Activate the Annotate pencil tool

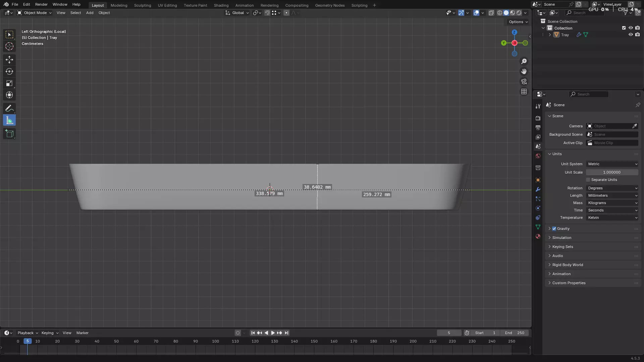click(9, 108)
